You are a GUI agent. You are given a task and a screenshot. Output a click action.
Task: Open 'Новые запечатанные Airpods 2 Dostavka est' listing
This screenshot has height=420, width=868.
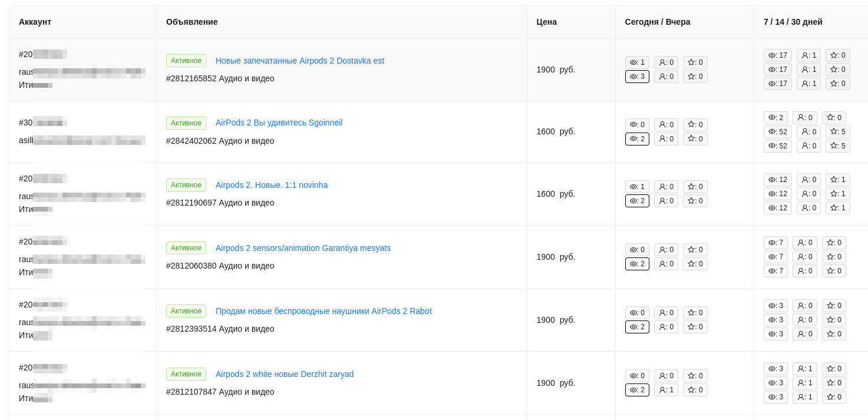pos(299,61)
